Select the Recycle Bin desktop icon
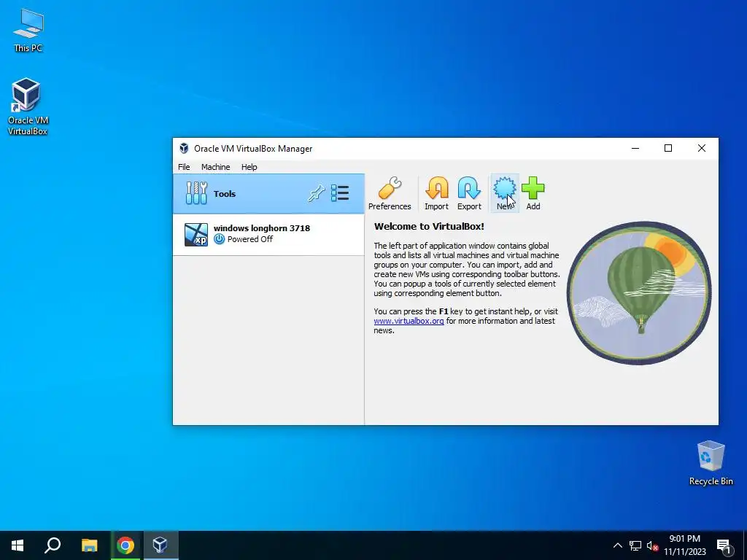This screenshot has height=560, width=747. 711,463
